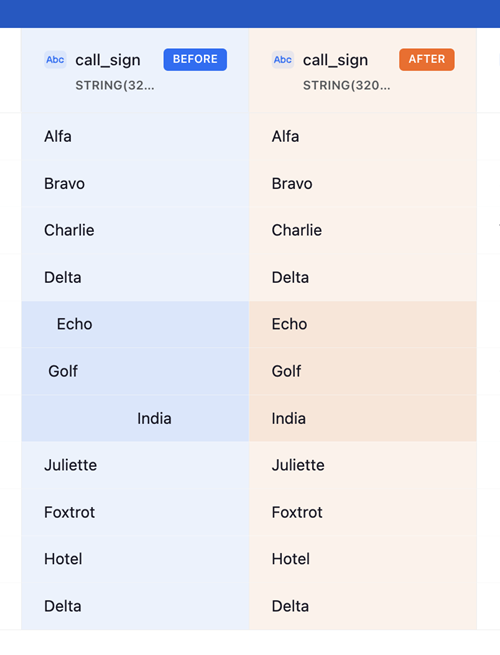Select the India cell in BEFORE column
500x655 pixels.
pos(135,418)
